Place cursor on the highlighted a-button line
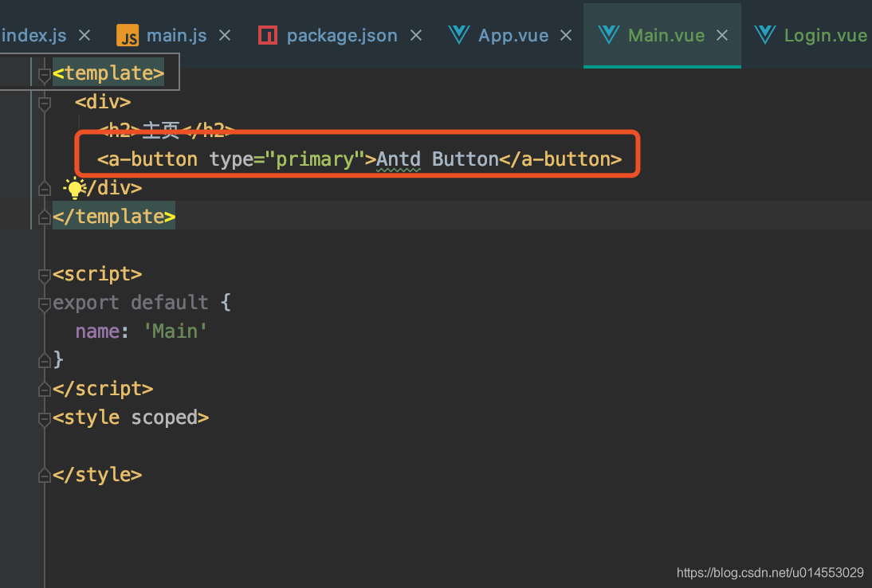The height and width of the screenshot is (588, 872). click(359, 159)
